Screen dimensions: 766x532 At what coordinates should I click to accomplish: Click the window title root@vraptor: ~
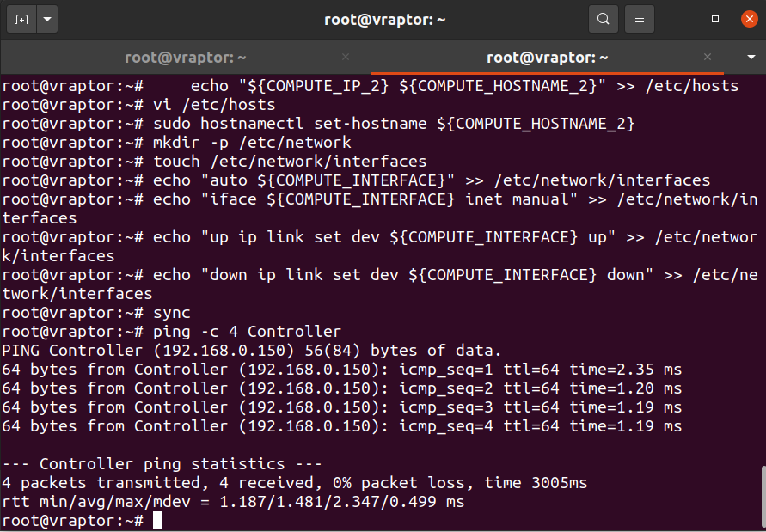pos(385,20)
